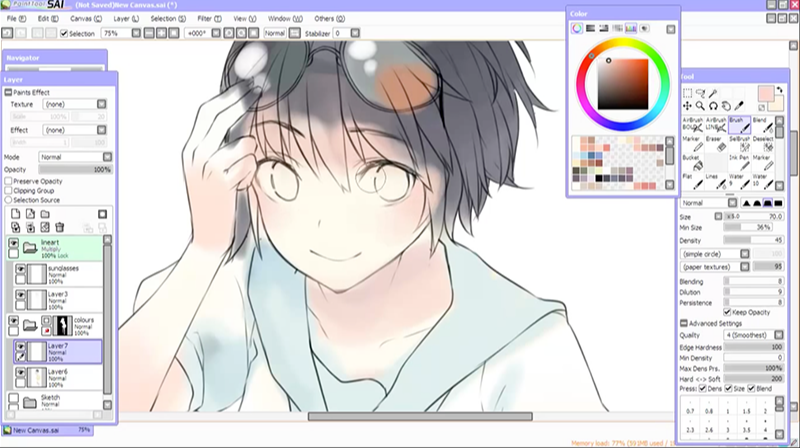Click the foreground color swatch
Screen dimensions: 800x448
point(765,93)
